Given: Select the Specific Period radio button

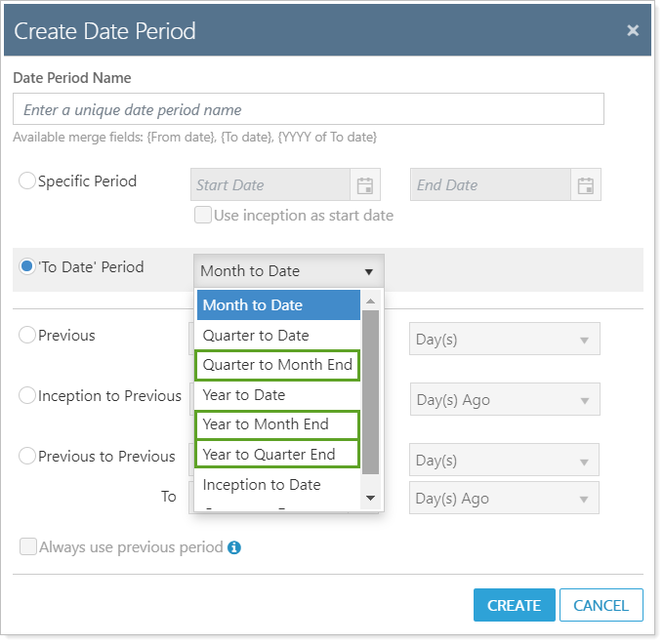Looking at the screenshot, I should (27, 181).
